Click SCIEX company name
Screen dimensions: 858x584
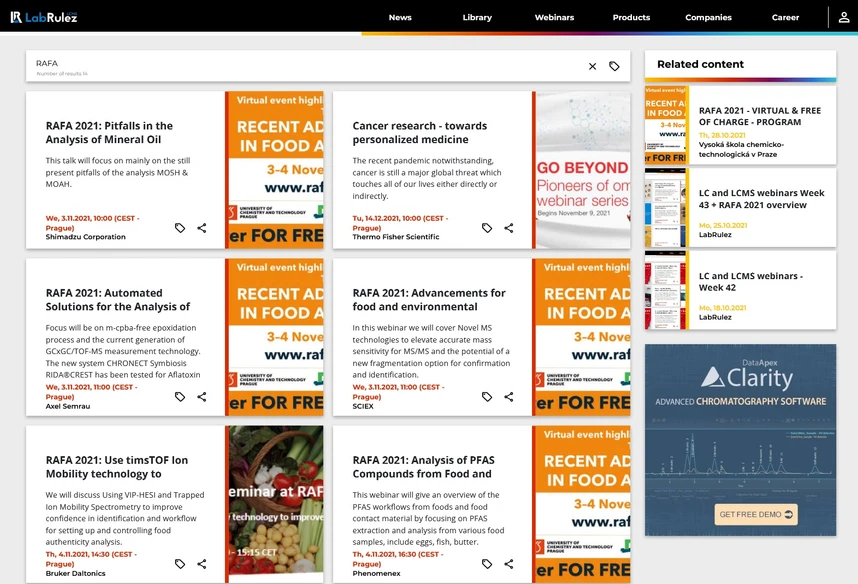(x=363, y=406)
